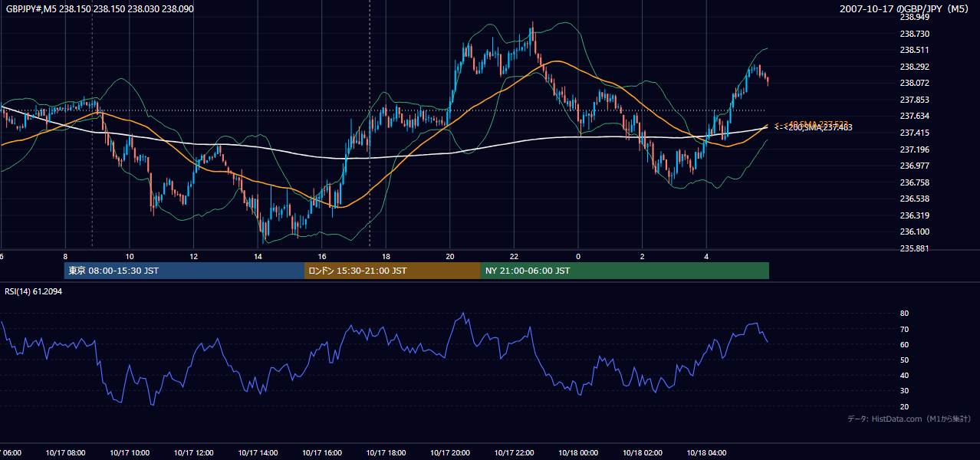
Task: Click the 10/17 12:00 time axis label
Action: (193, 453)
